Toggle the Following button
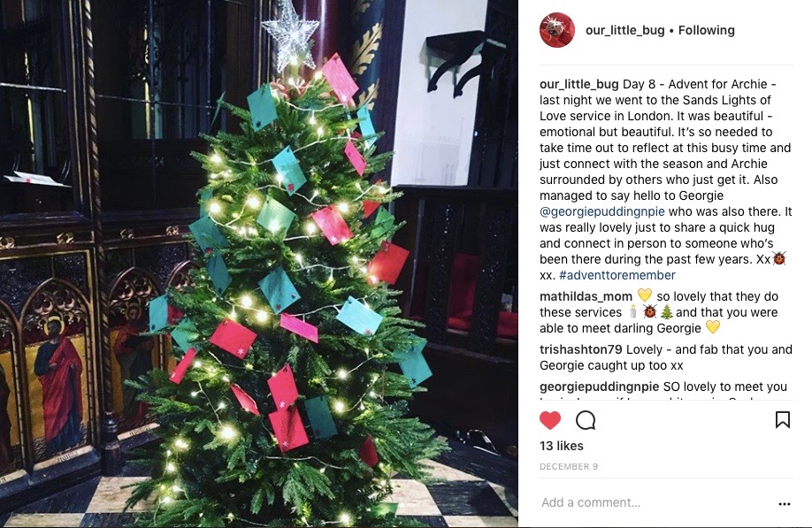This screenshot has width=812, height=528. pyautogui.click(x=707, y=31)
